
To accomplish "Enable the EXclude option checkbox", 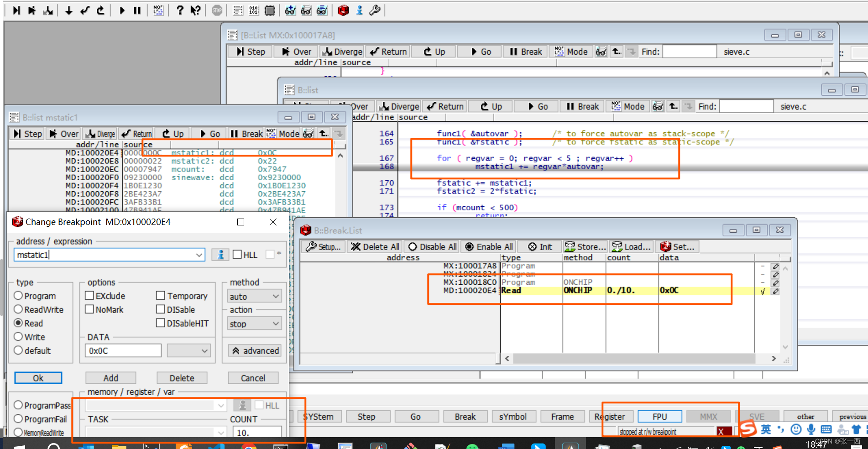I will [89, 296].
